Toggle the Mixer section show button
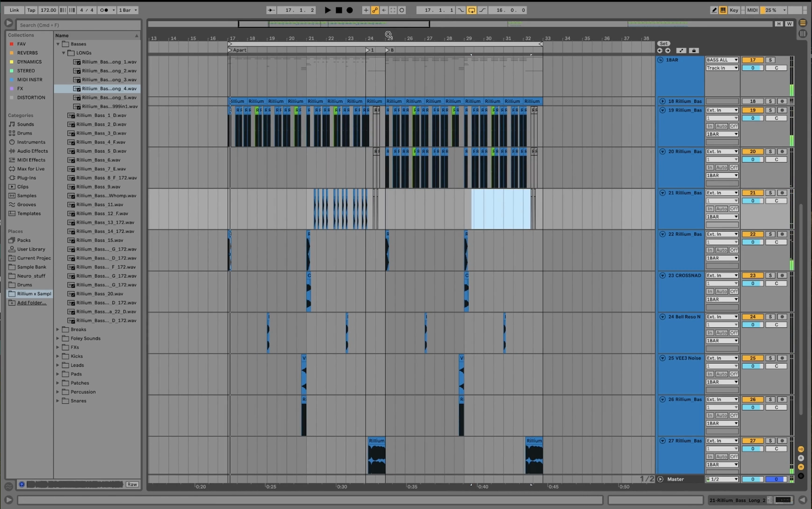The width and height of the screenshot is (812, 509). (801, 467)
